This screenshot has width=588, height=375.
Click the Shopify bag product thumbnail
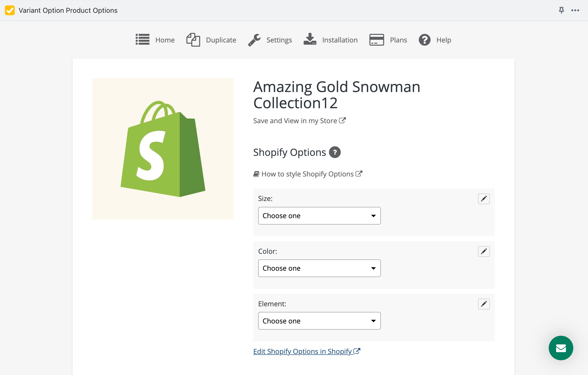point(163,149)
